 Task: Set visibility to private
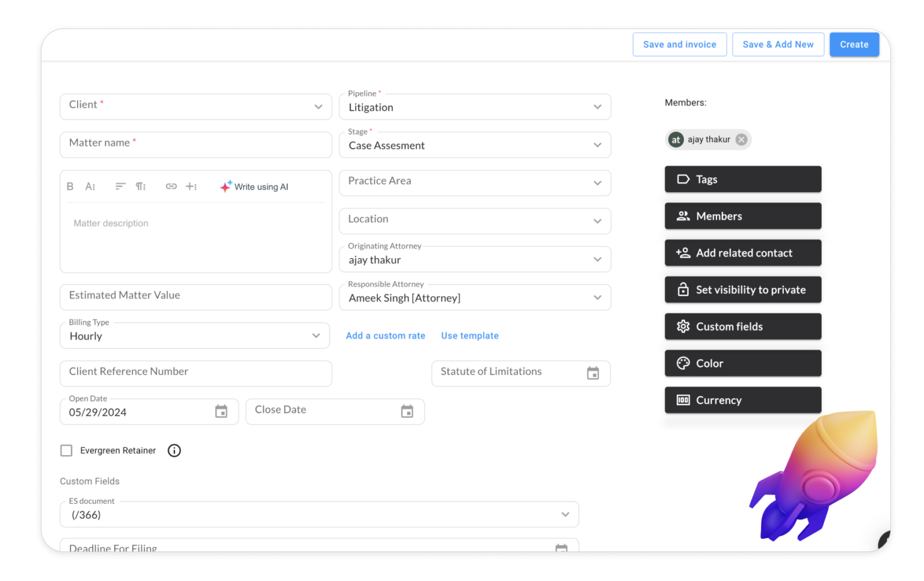[x=742, y=290]
